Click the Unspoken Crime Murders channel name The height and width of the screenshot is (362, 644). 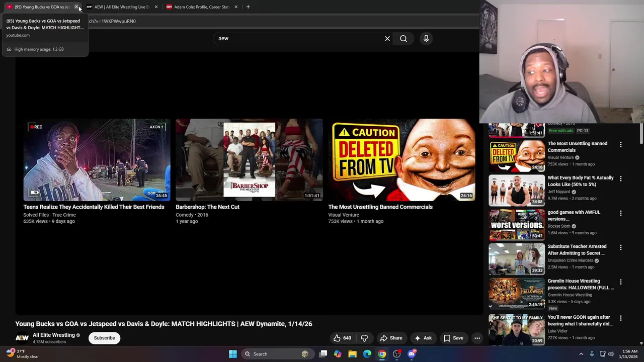pyautogui.click(x=571, y=260)
